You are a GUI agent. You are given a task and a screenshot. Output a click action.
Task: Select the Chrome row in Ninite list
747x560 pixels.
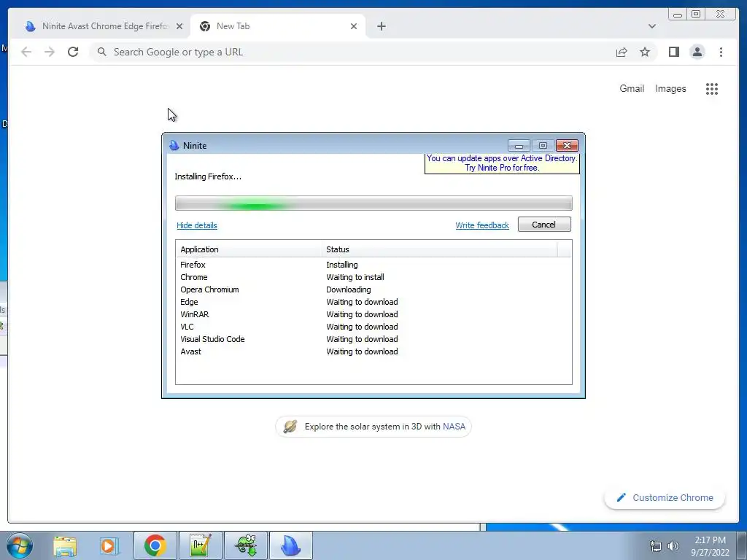[x=373, y=277]
